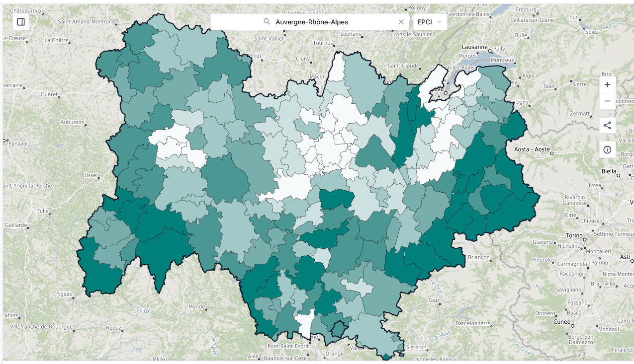Select the Rodez map label
Image resolution: width=634 pixels, height=364 pixels.
114,328
